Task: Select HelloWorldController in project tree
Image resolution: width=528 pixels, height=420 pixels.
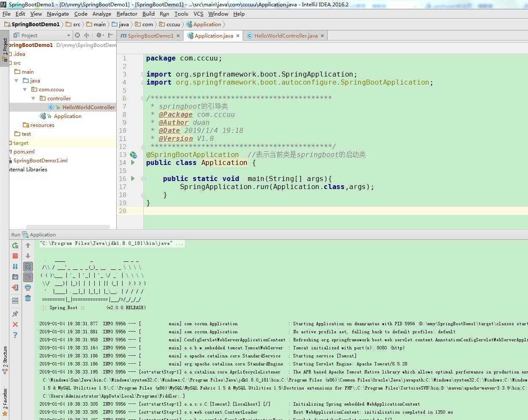Action: coord(88,107)
